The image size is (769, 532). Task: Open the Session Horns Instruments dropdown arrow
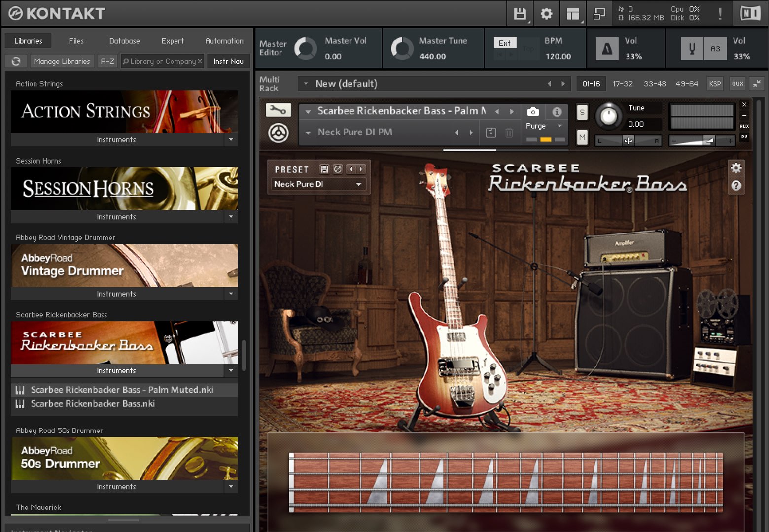[231, 217]
